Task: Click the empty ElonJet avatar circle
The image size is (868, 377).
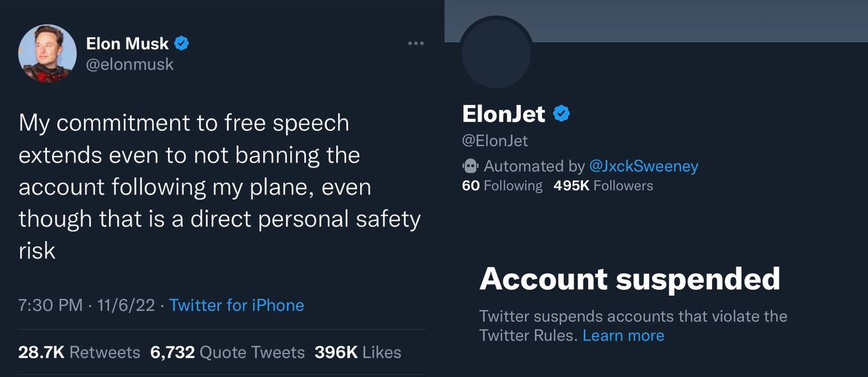Action: (x=496, y=53)
